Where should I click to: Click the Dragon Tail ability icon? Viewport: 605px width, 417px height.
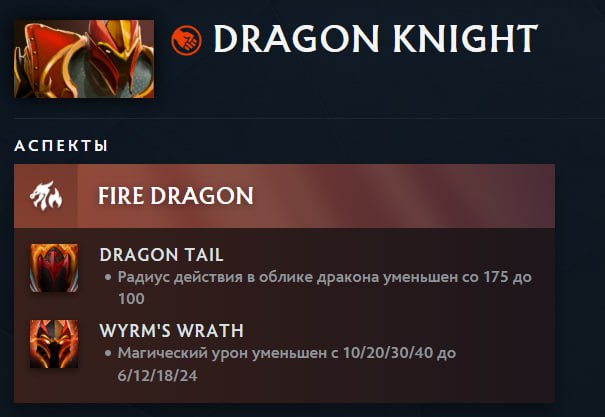click(x=54, y=268)
